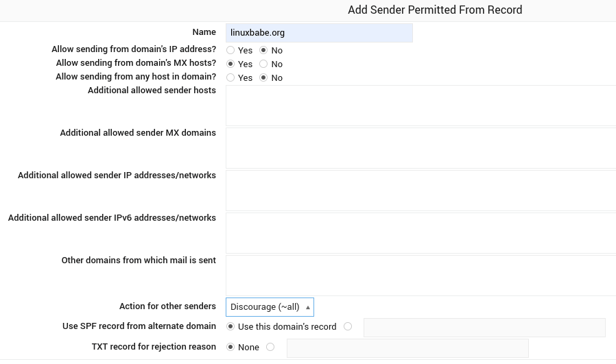The height and width of the screenshot is (364, 616).
Task: Click the Name field containing linuxbabe.org
Action: [x=319, y=33]
